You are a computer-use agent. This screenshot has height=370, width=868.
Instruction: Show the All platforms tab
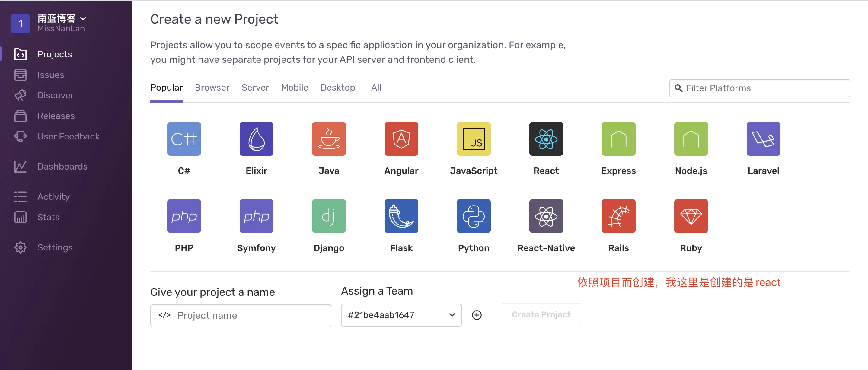coord(376,88)
